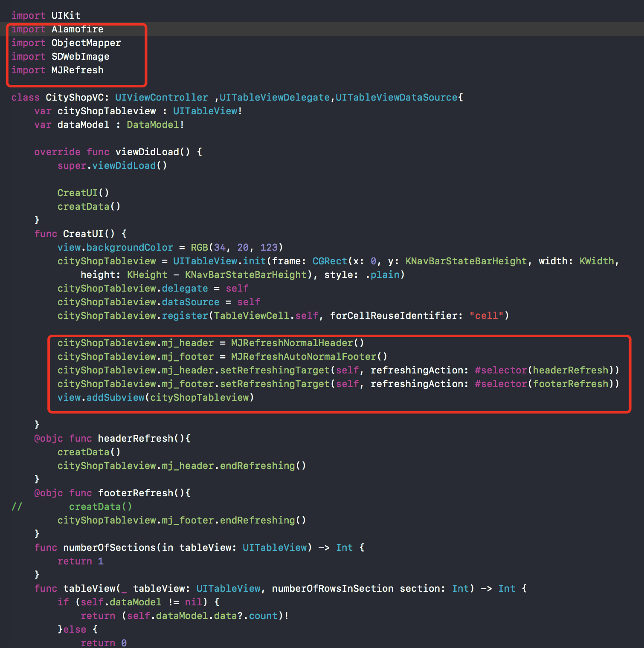Click commented-out 'creatData()' line
The width and height of the screenshot is (644, 648).
pos(101,507)
